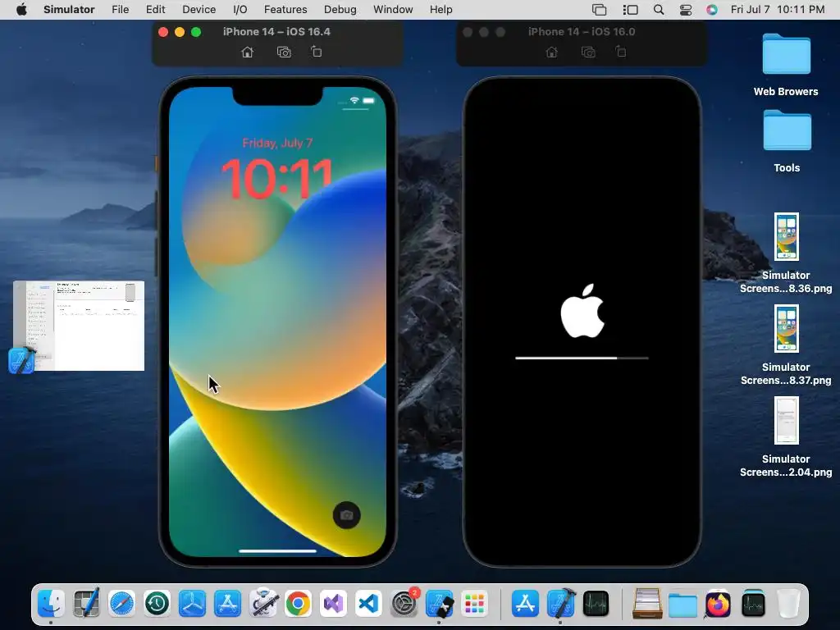The width and height of the screenshot is (840, 630).
Task: Open Launchpad from the dock
Action: pyautogui.click(x=475, y=604)
